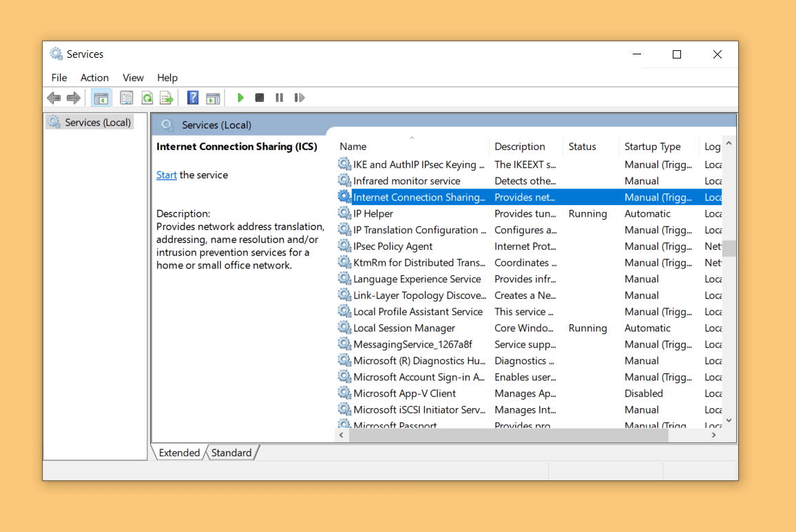Click the Back arrow toolbar icon
Viewport: 796px width, 532px height.
(54, 98)
